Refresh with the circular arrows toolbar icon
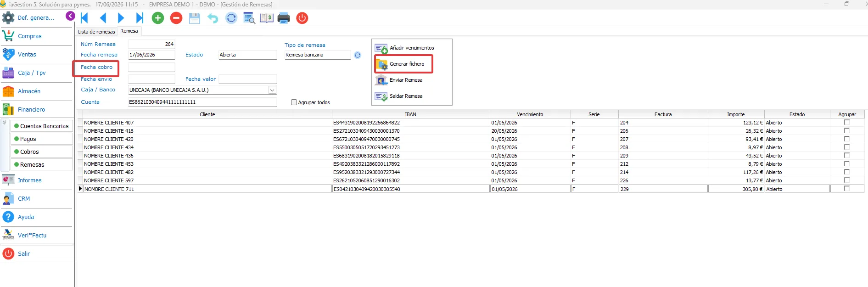868x287 pixels. click(x=231, y=18)
